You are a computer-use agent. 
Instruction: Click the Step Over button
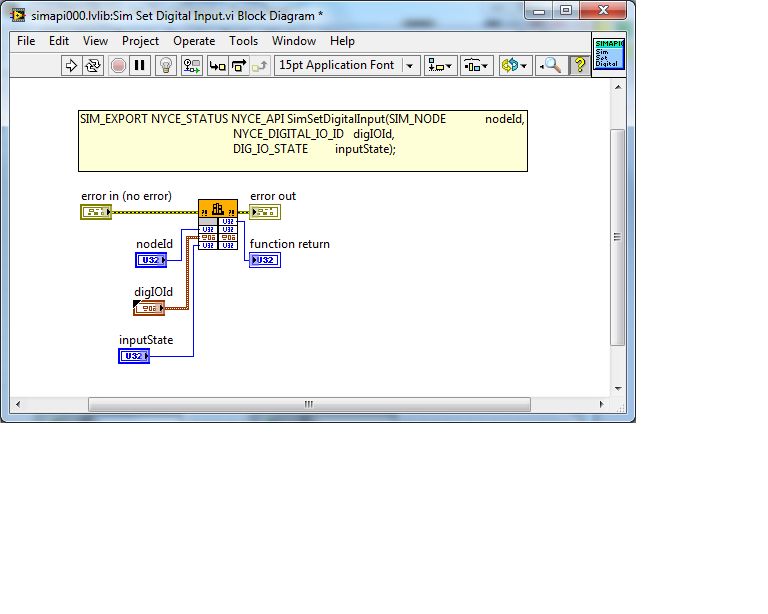[x=239, y=66]
